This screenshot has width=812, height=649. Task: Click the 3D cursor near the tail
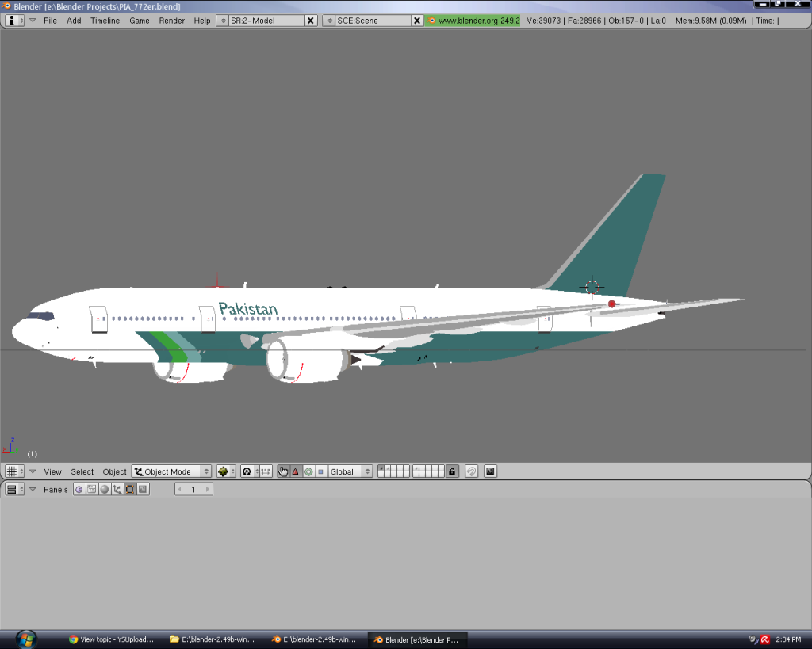(592, 287)
